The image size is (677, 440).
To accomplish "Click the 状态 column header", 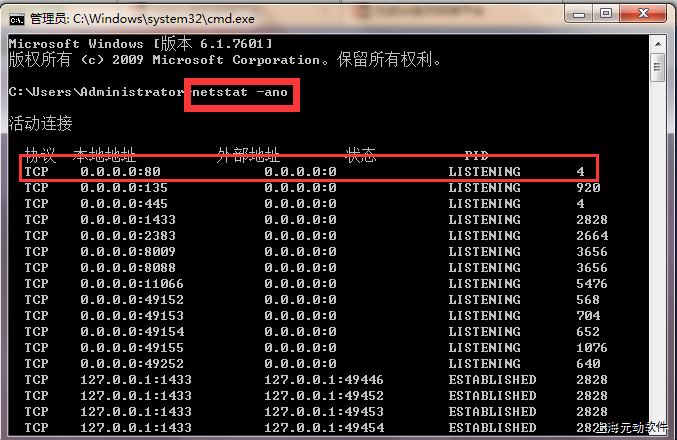I will coord(360,155).
